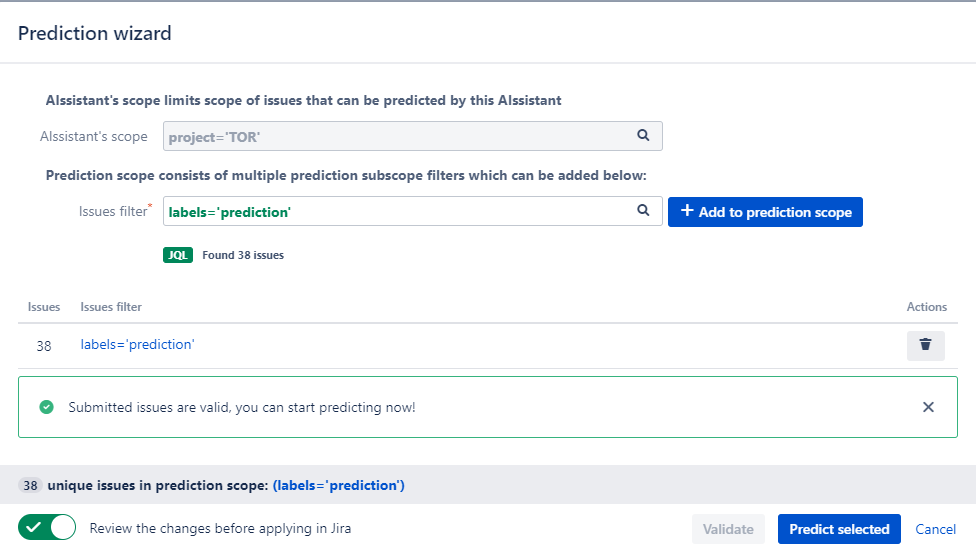The height and width of the screenshot is (552, 976).
Task: Click the 38 unique issues count badge
Action: [30, 486]
